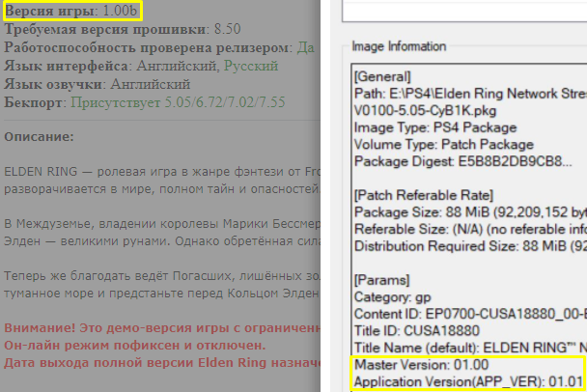Click 'Работоспособность проверена релизером' line
This screenshot has height=392, width=587.
pos(159,47)
